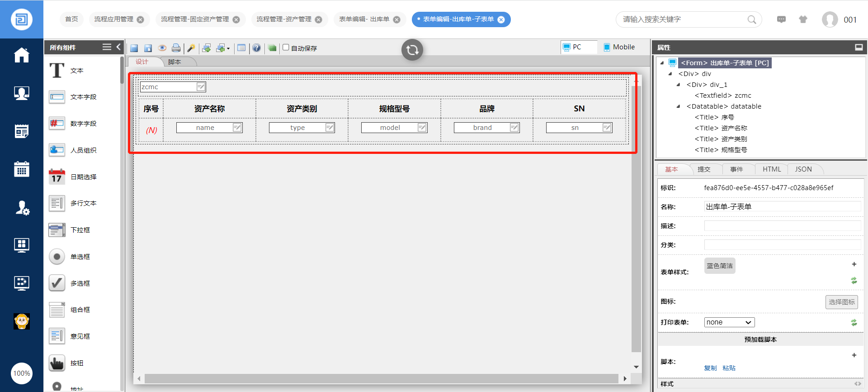Image resolution: width=868 pixels, height=392 pixels.
Task: Open help via the question mark icon
Action: click(x=257, y=48)
